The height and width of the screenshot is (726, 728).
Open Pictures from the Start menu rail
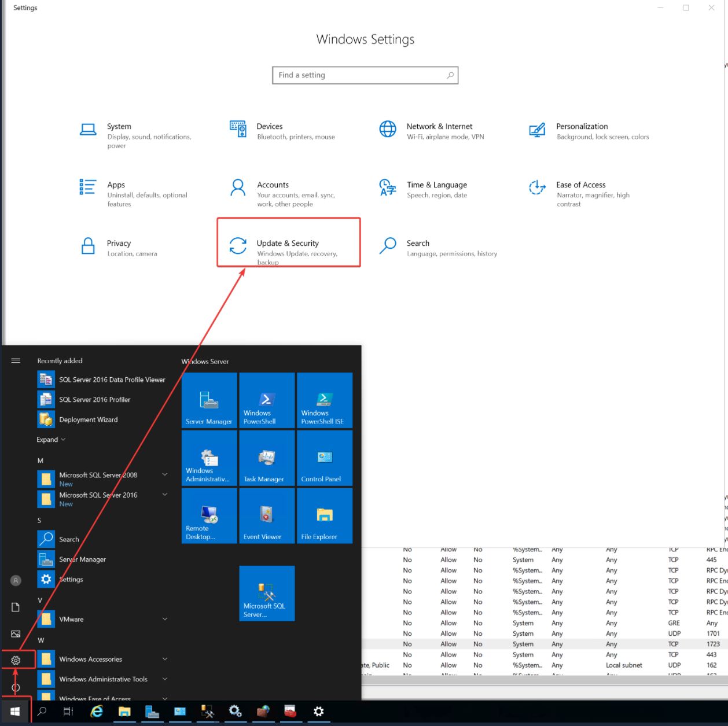16,634
